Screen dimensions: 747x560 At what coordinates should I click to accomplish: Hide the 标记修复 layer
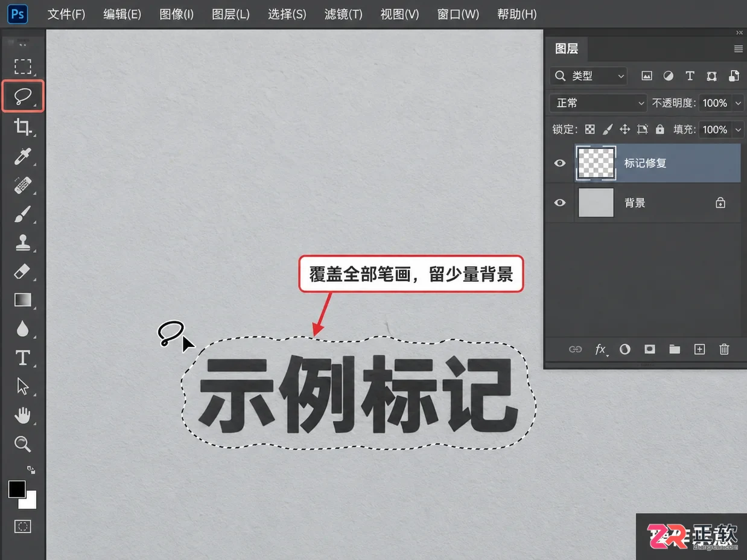(560, 163)
